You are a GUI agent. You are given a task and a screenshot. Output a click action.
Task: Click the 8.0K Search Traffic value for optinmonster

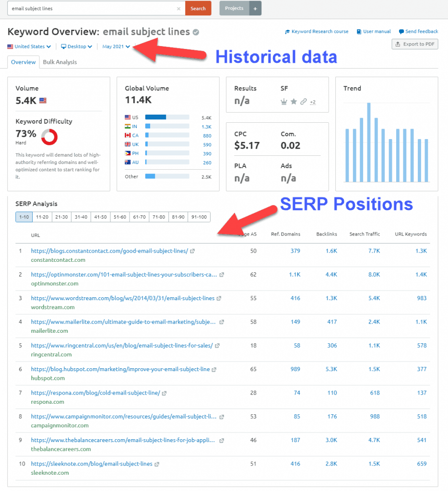pyautogui.click(x=374, y=275)
